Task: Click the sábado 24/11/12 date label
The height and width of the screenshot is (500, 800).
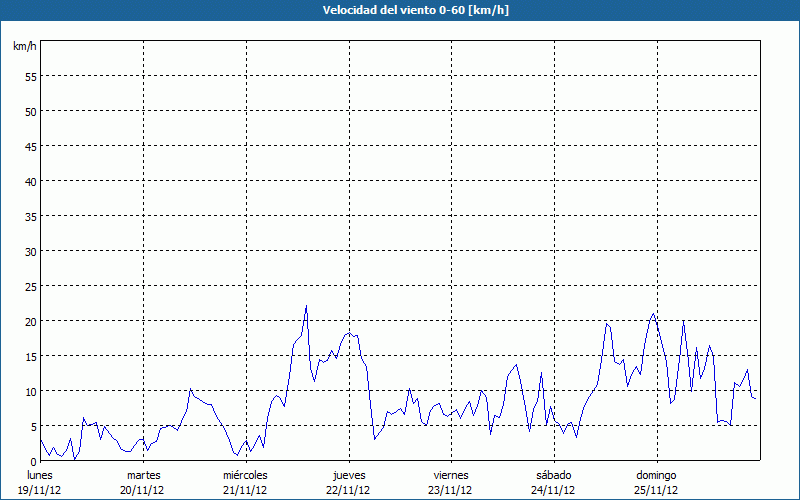Action: tap(553, 483)
